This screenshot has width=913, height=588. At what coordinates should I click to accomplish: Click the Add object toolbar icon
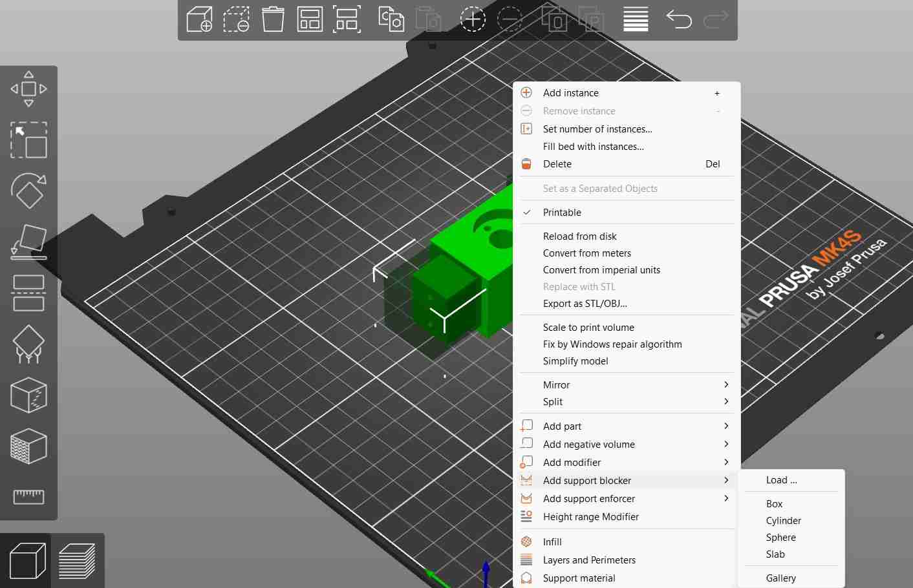pyautogui.click(x=199, y=19)
